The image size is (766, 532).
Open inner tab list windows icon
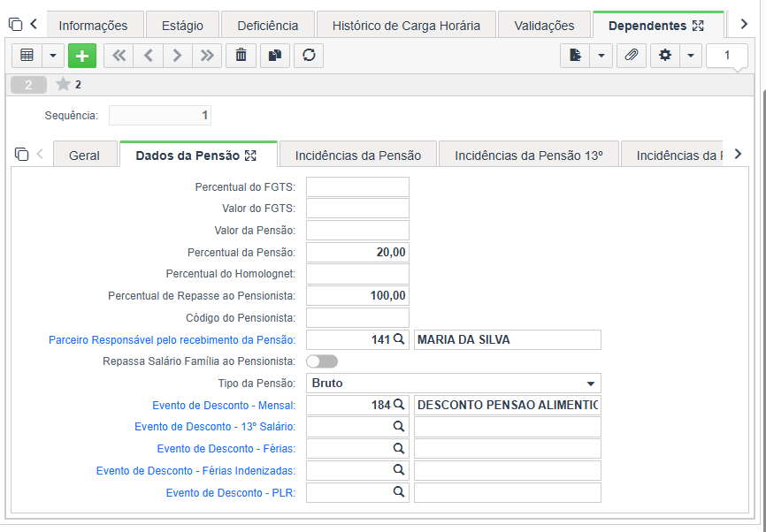pyautogui.click(x=21, y=155)
